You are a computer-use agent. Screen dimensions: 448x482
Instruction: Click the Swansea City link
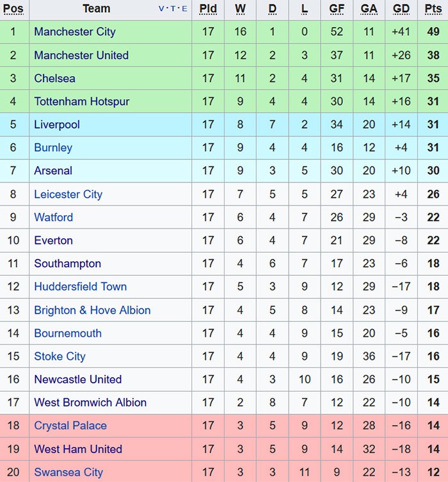pos(68,472)
